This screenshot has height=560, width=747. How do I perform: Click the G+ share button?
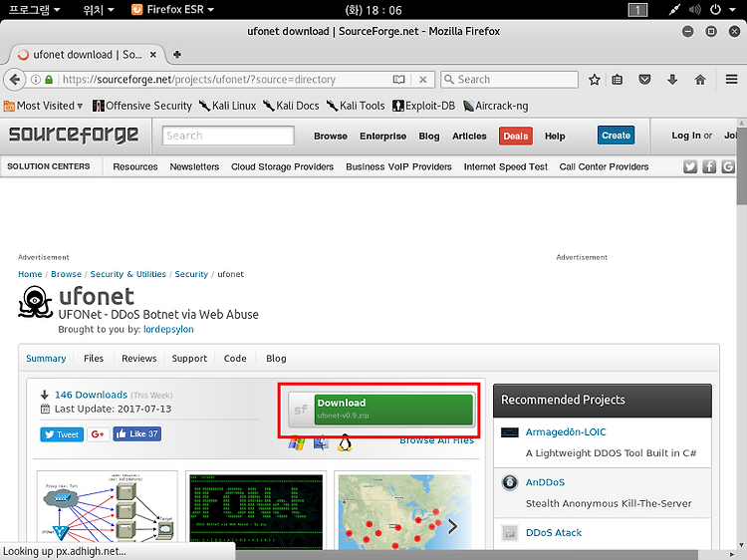(98, 434)
